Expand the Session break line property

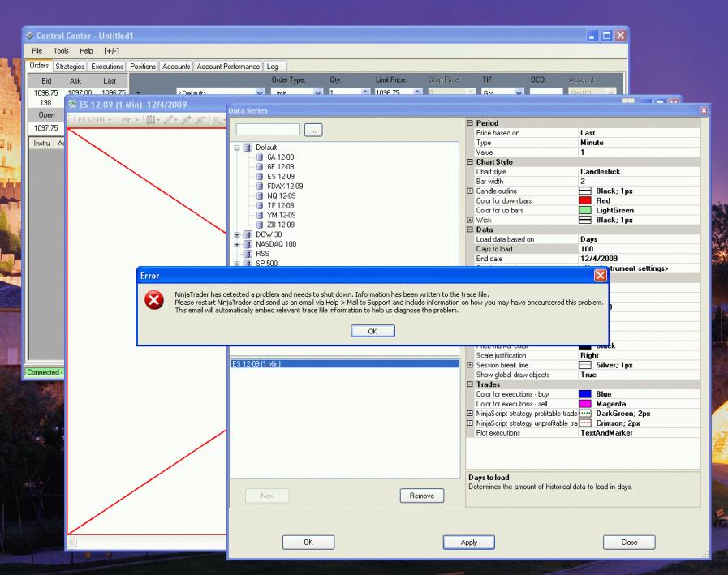pyautogui.click(x=470, y=365)
